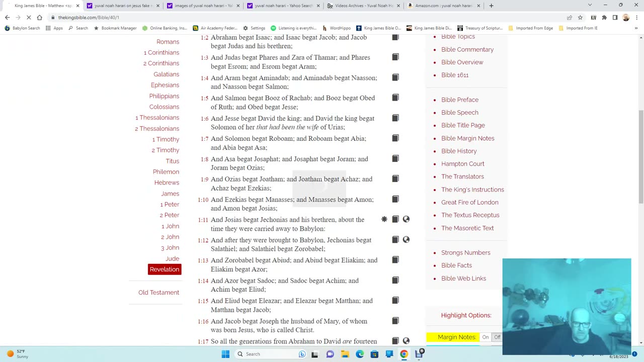
Task: Open the Imported From Edge bookmarks folder
Action: tap(531, 28)
